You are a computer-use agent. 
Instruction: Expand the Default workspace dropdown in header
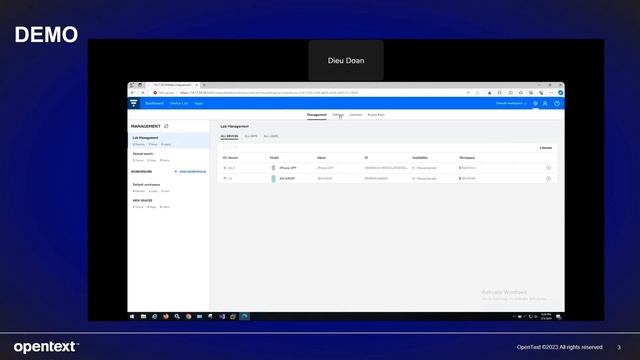point(511,104)
